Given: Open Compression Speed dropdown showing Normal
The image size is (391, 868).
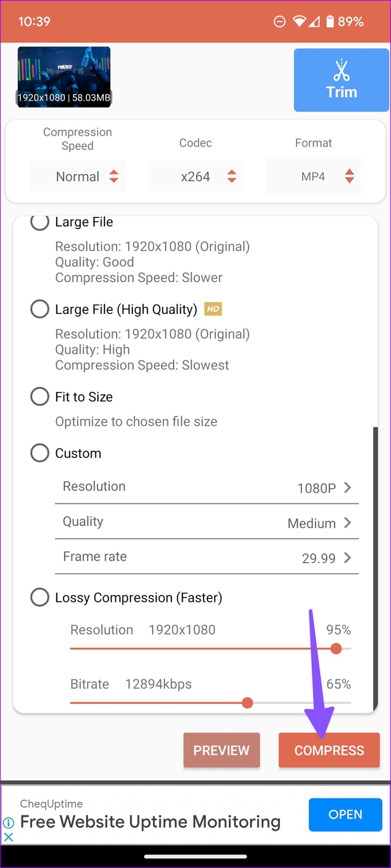Looking at the screenshot, I should coord(78,176).
